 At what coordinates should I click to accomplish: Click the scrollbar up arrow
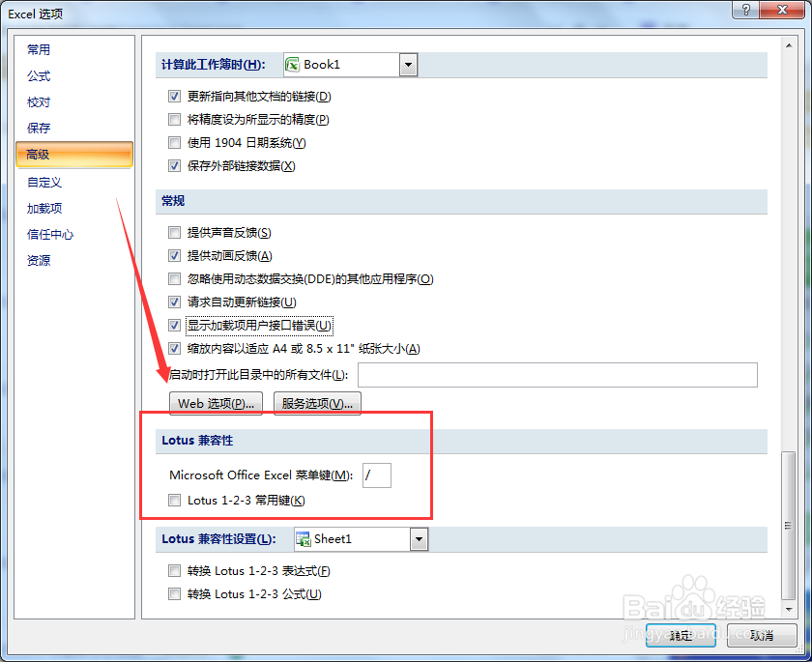tap(789, 45)
